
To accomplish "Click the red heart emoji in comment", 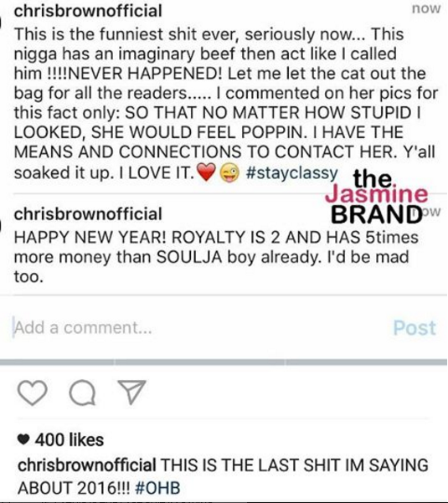I will click(x=206, y=172).
